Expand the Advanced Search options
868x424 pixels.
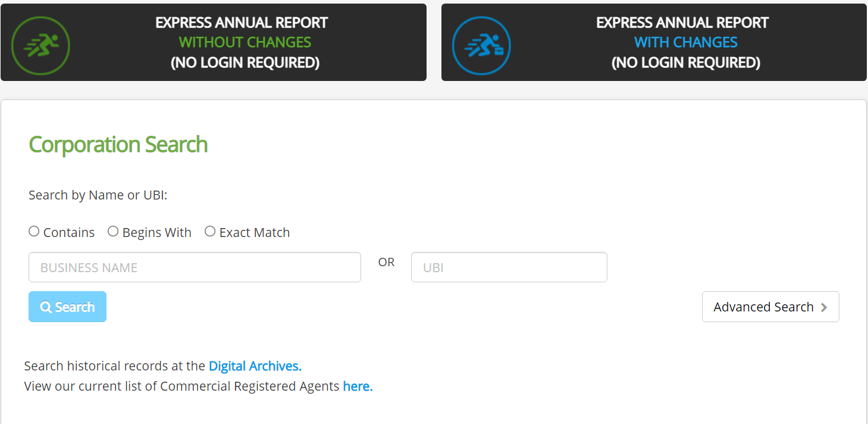pyautogui.click(x=770, y=307)
